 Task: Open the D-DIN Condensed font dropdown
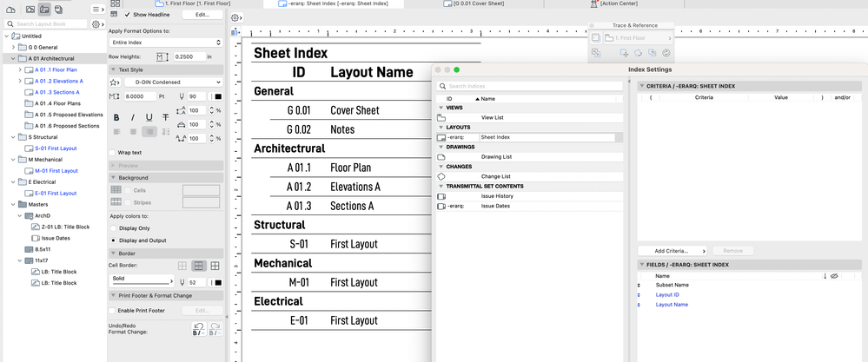173,82
